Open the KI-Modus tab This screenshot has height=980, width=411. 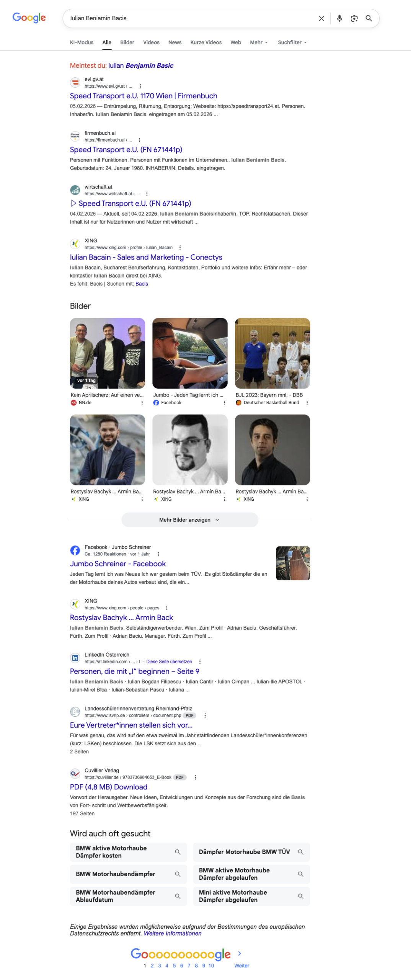tap(82, 42)
